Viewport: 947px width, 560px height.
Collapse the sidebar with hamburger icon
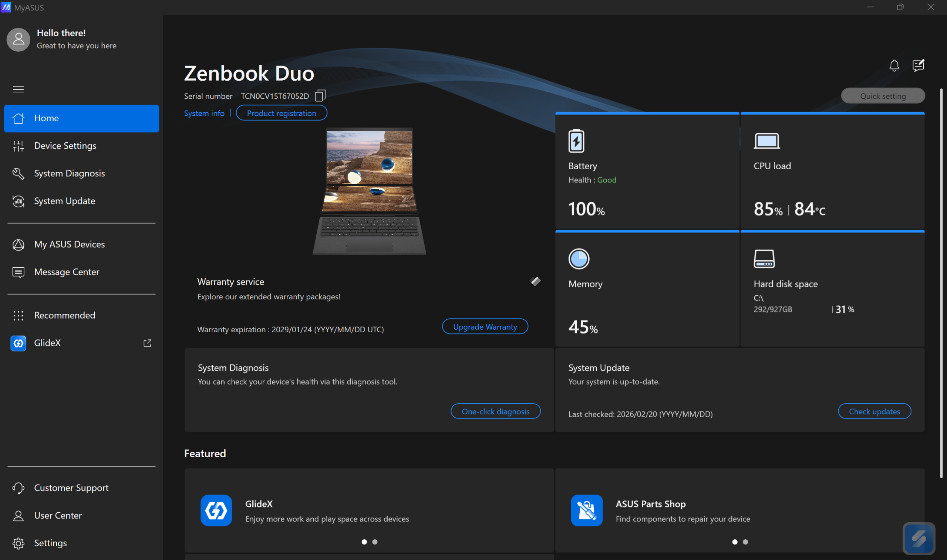click(x=18, y=89)
